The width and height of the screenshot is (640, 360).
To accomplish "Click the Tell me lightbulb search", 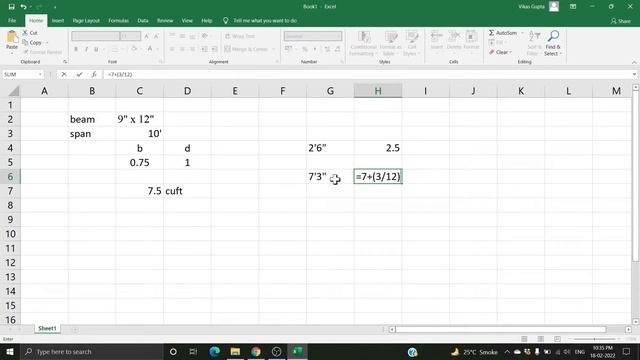I will pyautogui.click(x=260, y=20).
